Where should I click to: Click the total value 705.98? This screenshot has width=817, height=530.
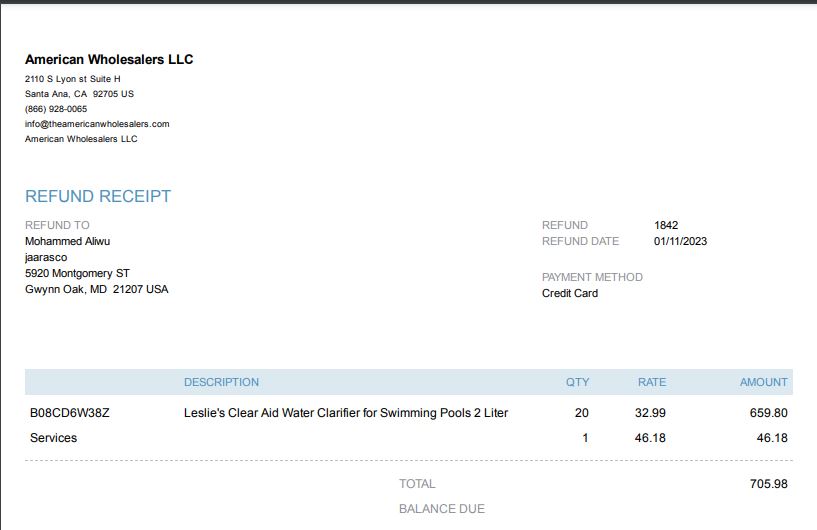pyautogui.click(x=769, y=484)
